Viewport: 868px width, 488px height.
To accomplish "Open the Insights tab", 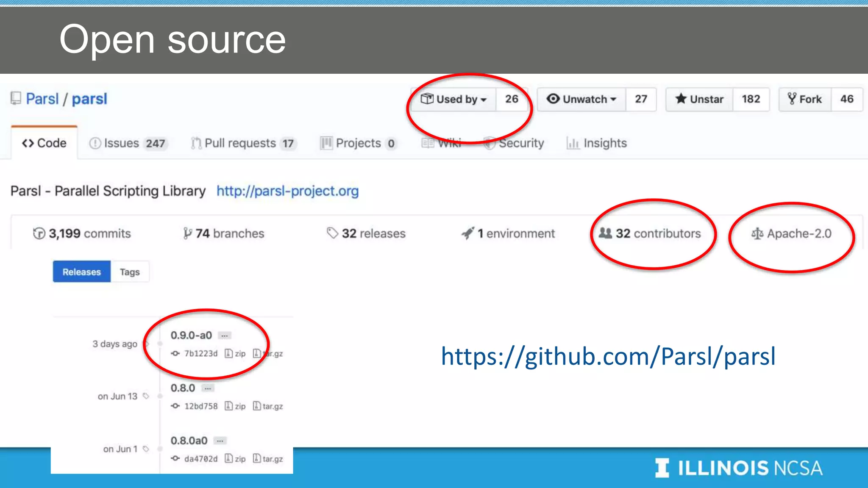I will point(597,143).
